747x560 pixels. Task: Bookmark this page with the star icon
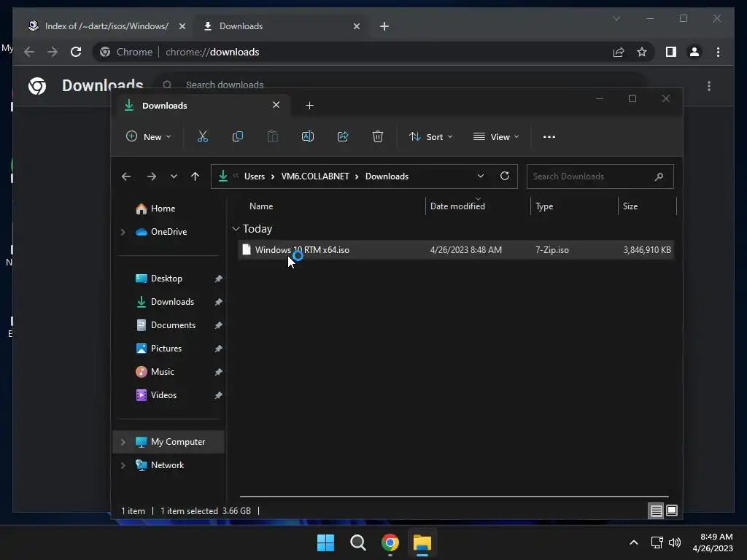(642, 52)
